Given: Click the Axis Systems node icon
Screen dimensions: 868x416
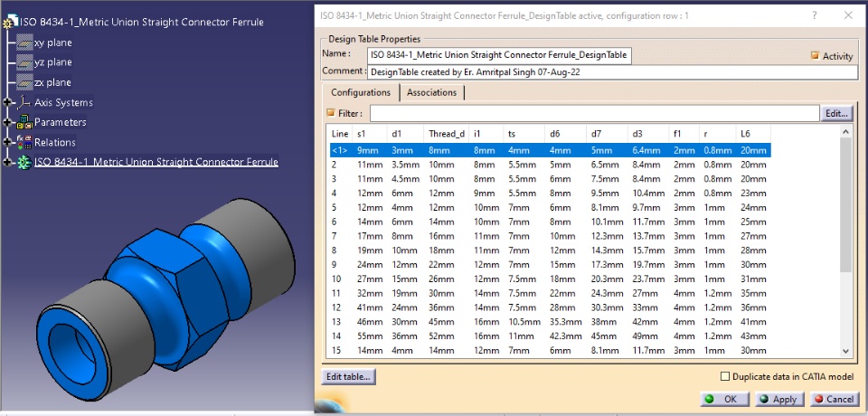Looking at the screenshot, I should 25,102.
